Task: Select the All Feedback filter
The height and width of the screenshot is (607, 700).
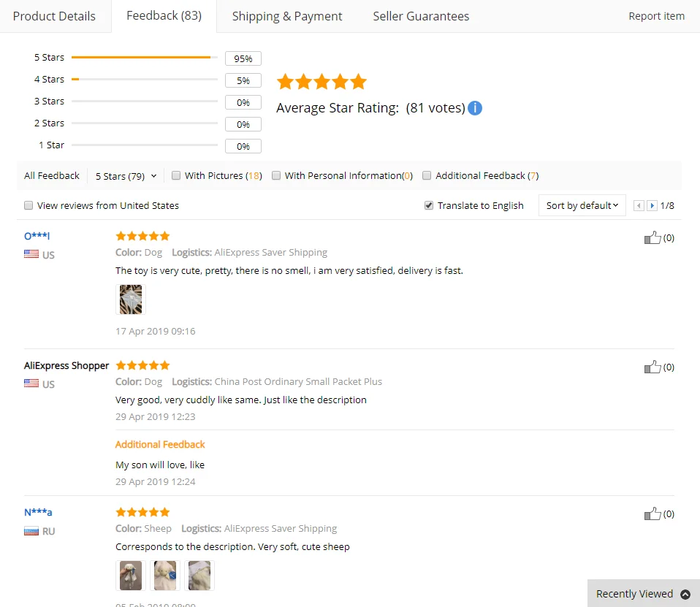Action: click(52, 175)
